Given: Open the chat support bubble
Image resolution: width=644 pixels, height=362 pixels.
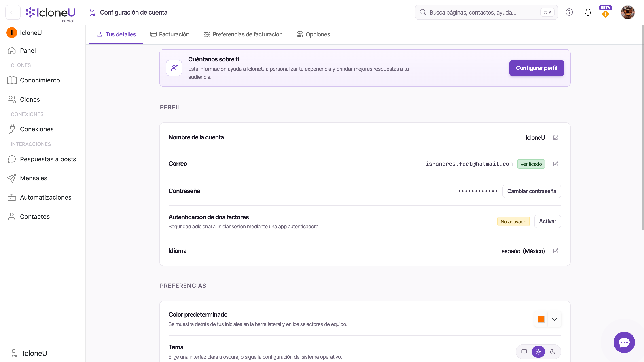Looking at the screenshot, I should point(624,342).
